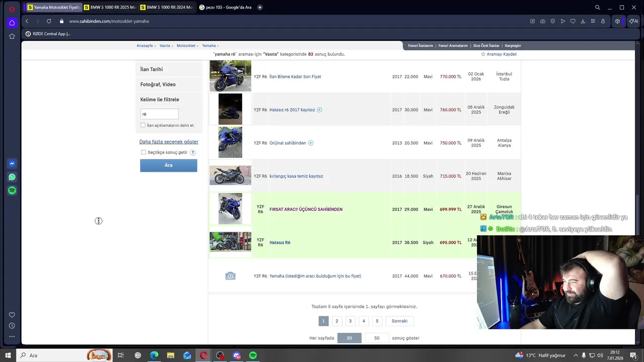Open RØDE Central App bookmark
The image size is (644, 362).
[x=48, y=34]
